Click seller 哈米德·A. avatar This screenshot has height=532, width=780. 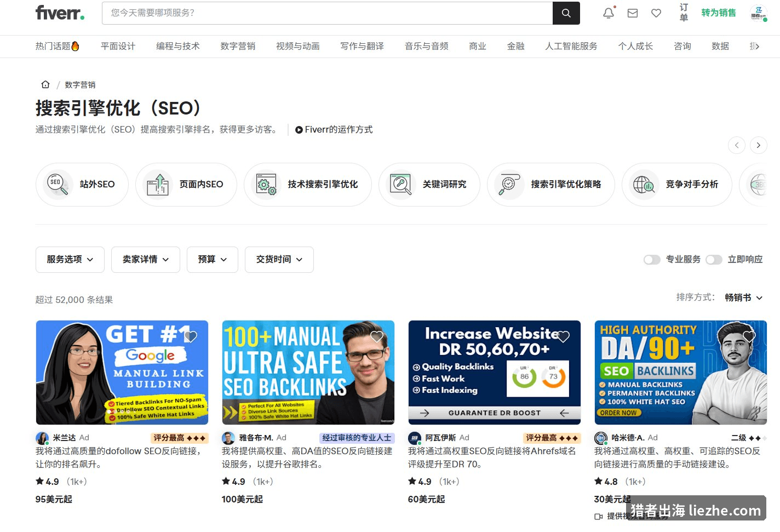point(601,438)
